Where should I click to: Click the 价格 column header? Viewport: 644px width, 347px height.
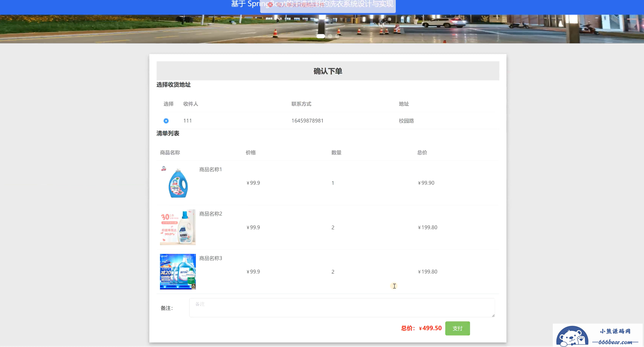(x=251, y=153)
